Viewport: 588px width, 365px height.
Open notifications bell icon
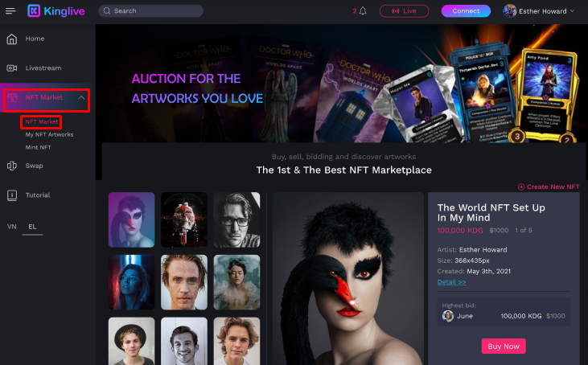tap(363, 11)
